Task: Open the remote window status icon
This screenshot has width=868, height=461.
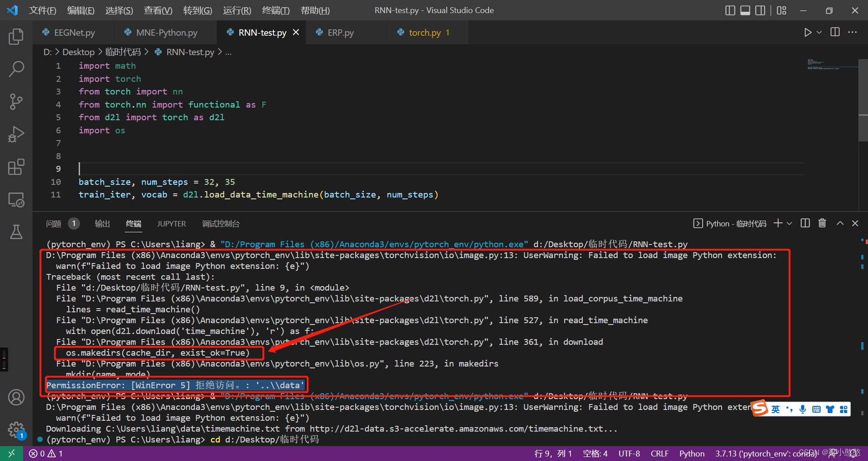Action: [x=11, y=453]
